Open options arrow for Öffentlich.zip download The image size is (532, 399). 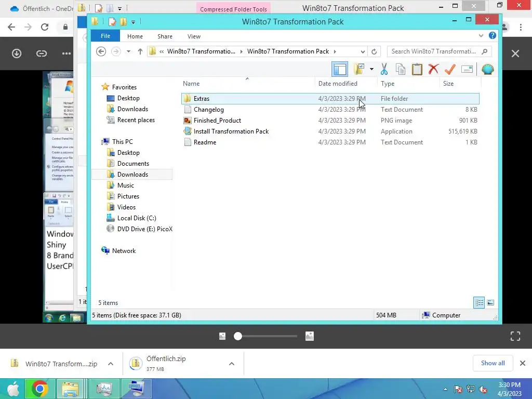point(231,364)
